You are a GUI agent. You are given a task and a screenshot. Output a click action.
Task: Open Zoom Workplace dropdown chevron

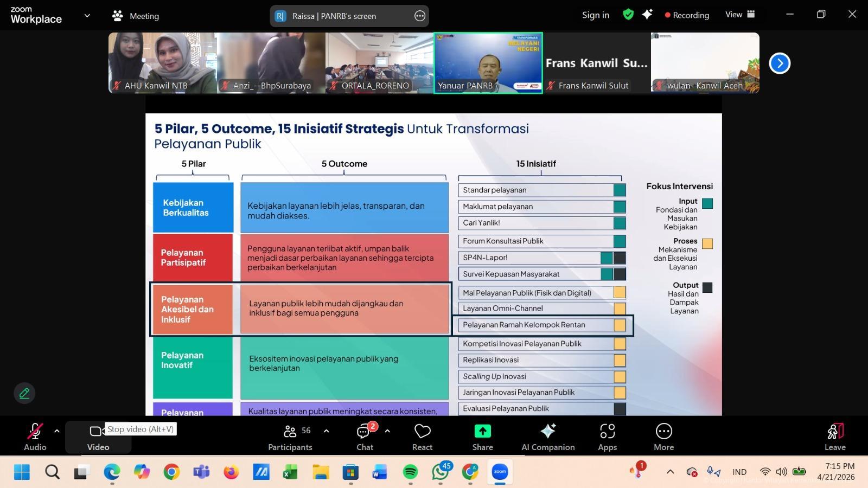tap(87, 16)
